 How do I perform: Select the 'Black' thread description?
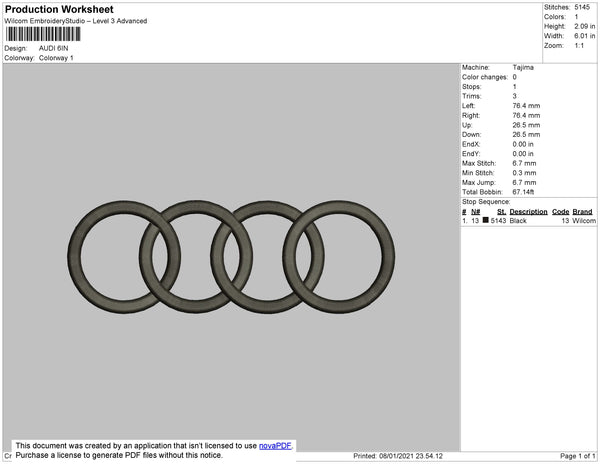click(x=518, y=221)
